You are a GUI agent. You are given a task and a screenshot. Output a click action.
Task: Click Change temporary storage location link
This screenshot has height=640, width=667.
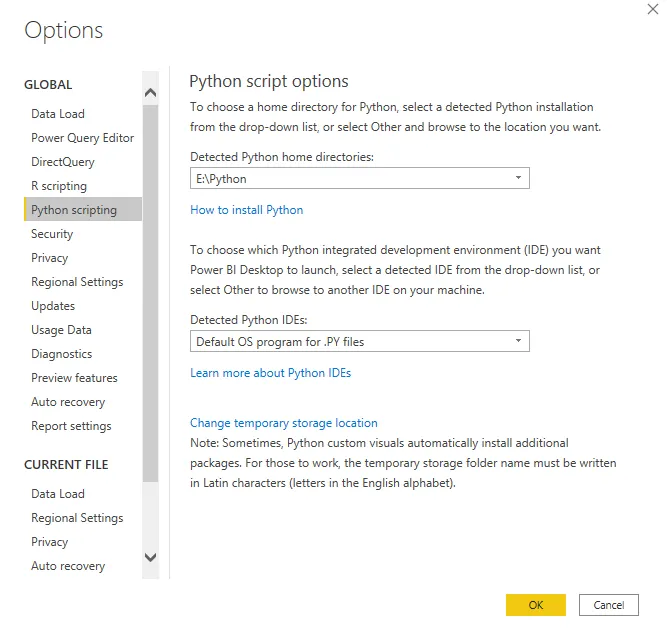click(283, 423)
